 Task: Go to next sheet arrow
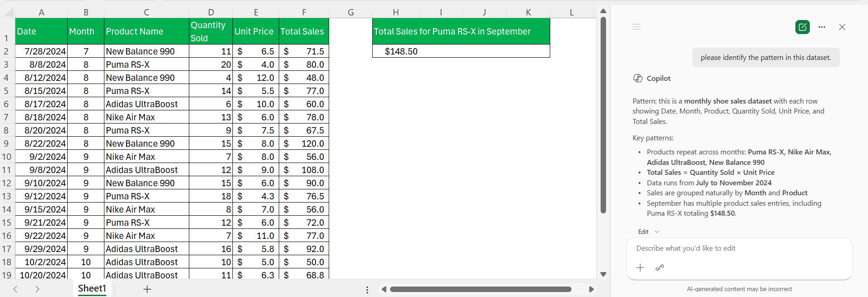(37, 289)
